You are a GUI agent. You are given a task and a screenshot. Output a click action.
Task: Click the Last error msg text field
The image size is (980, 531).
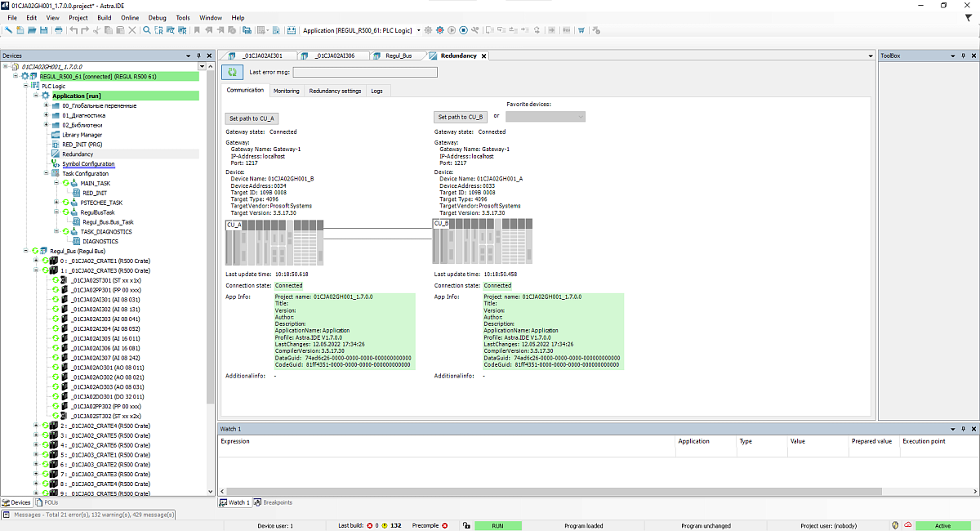coord(364,72)
